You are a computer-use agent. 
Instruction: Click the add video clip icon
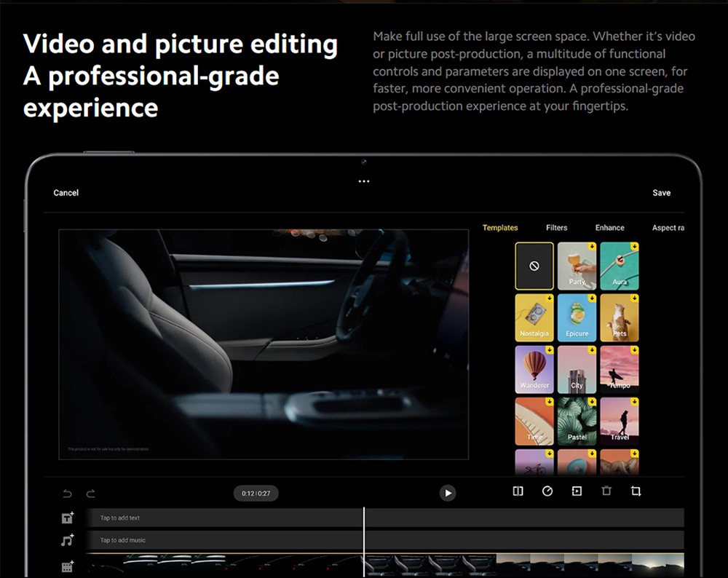pos(67,566)
